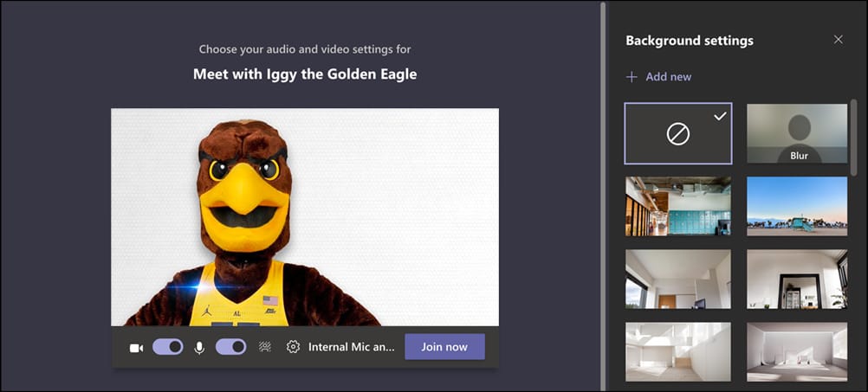Select white room with window and desk background
The width and height of the screenshot is (868, 392).
677,279
